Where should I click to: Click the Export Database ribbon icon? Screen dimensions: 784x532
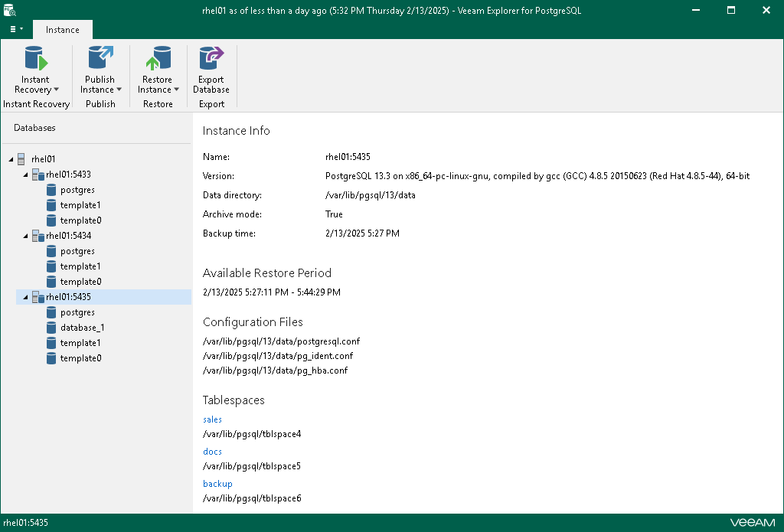(x=211, y=60)
